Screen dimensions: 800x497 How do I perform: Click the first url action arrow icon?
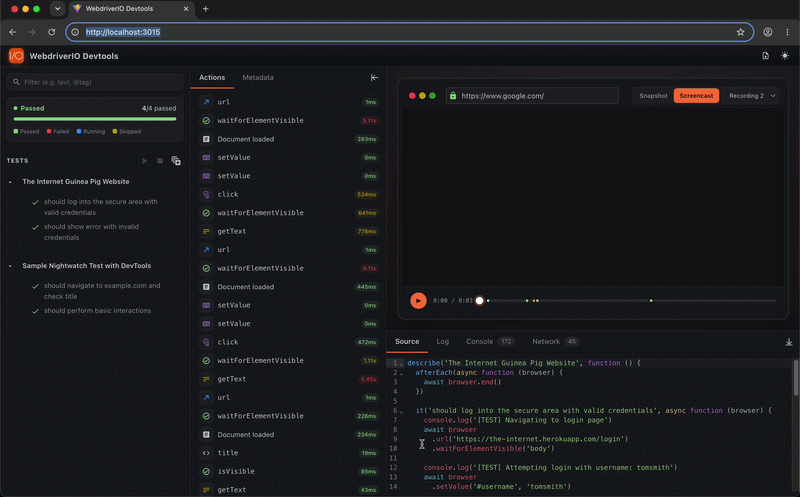(x=206, y=102)
